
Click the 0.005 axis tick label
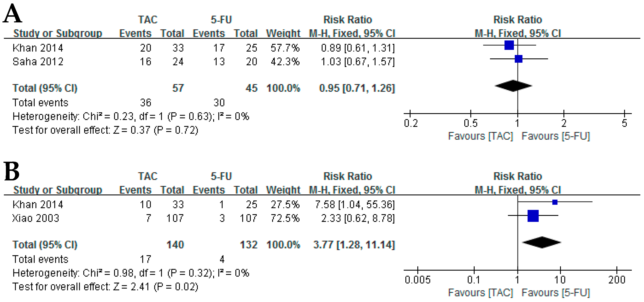pyautogui.click(x=418, y=280)
